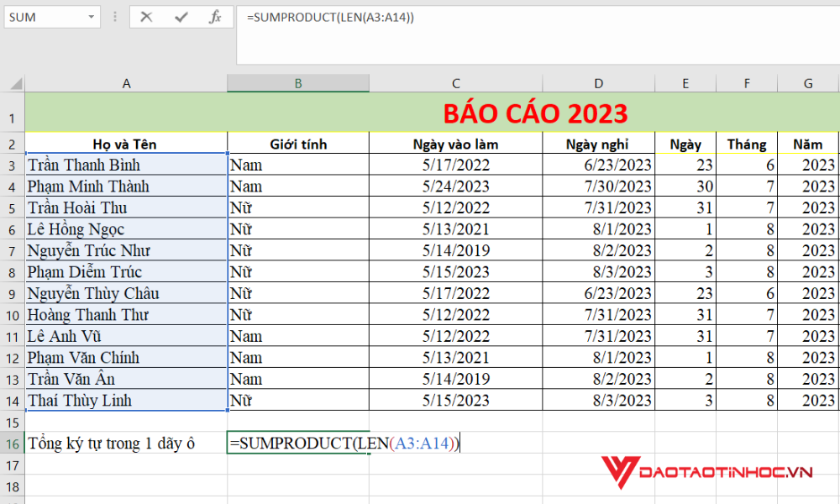Select the Năm column header cell
This screenshot has width=840, height=504.
pyautogui.click(x=807, y=144)
